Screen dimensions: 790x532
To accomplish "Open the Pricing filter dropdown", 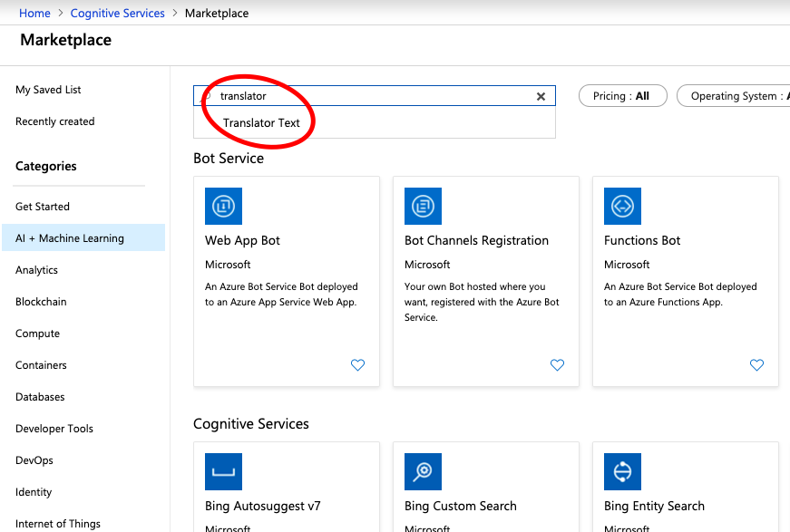I will pyautogui.click(x=622, y=96).
